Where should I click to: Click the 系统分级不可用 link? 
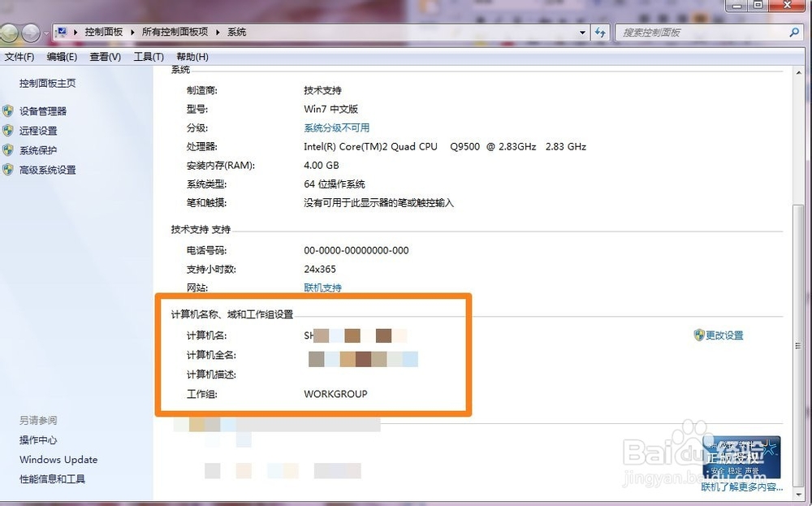[x=335, y=128]
